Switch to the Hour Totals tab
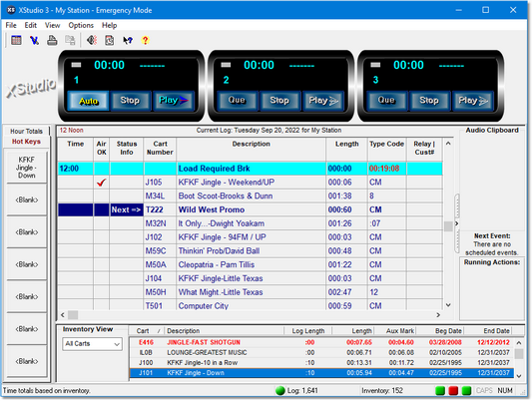The image size is (532, 401). pyautogui.click(x=26, y=132)
